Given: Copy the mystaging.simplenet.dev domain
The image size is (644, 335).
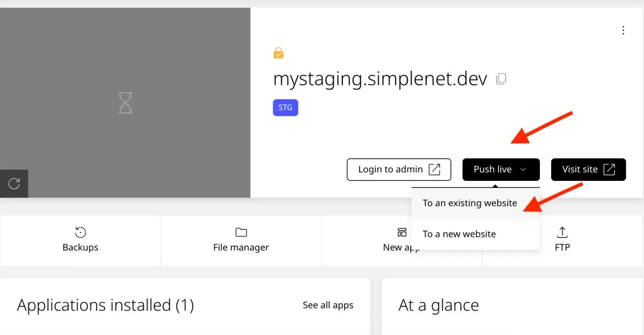Looking at the screenshot, I should (x=501, y=79).
